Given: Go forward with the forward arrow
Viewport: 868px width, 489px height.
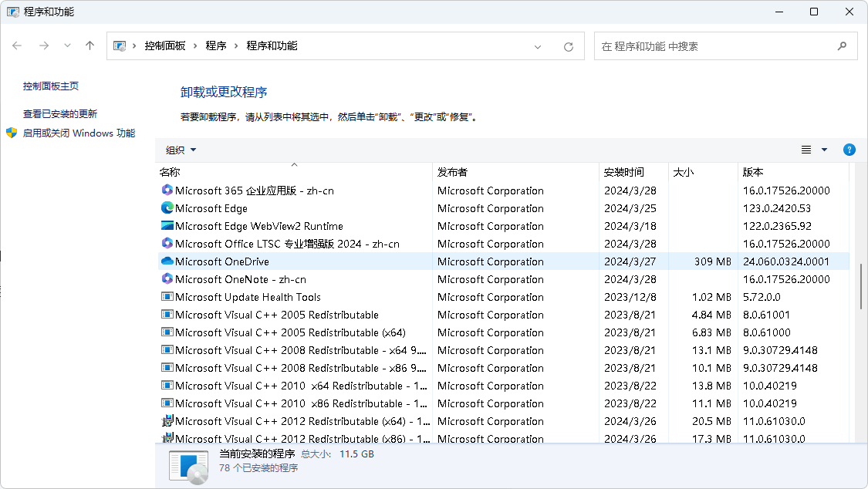Looking at the screenshot, I should click(44, 46).
